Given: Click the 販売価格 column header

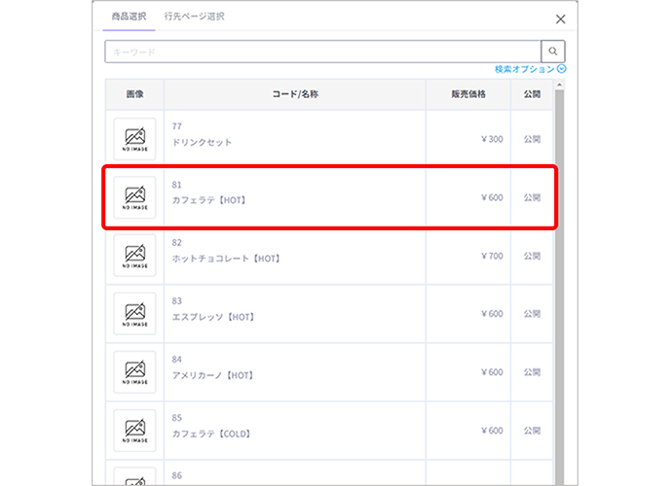Looking at the screenshot, I should (x=468, y=94).
